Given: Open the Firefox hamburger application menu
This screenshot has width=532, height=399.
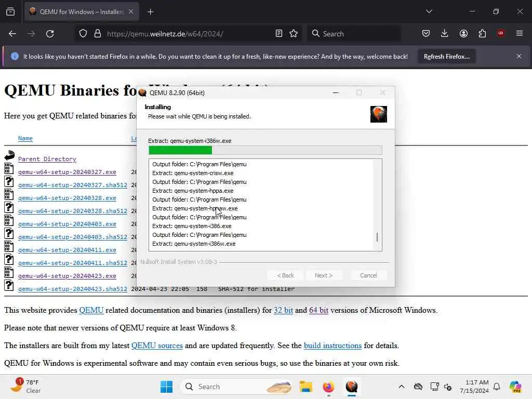Looking at the screenshot, I should (520, 34).
